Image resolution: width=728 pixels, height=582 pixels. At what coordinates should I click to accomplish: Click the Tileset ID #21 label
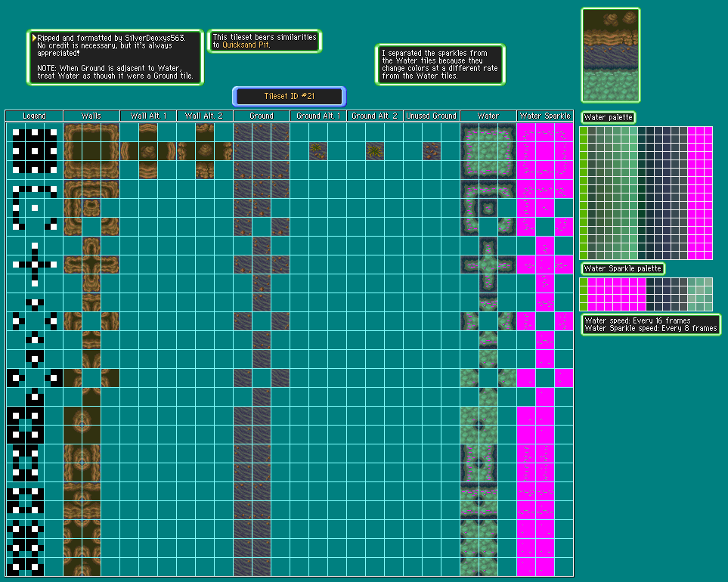point(290,97)
